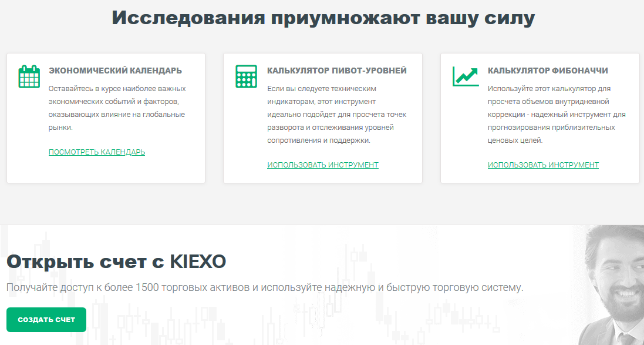The image size is (644, 345).
Task: Open ИСПОЛЬЗОВАТЬ ИНСТРУМЕНТ under the Fibonacci calculator
Action: click(544, 165)
